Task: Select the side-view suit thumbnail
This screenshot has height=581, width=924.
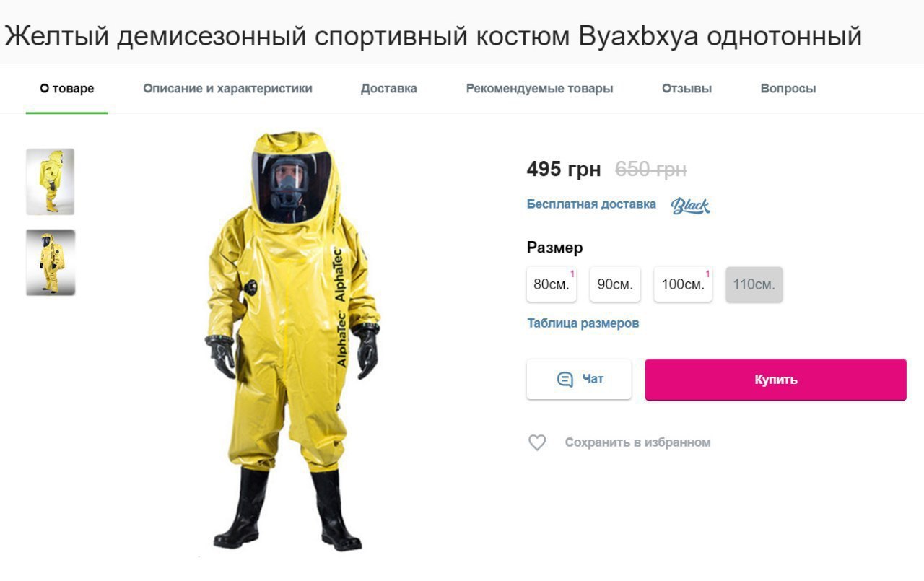Action: pyautogui.click(x=51, y=182)
